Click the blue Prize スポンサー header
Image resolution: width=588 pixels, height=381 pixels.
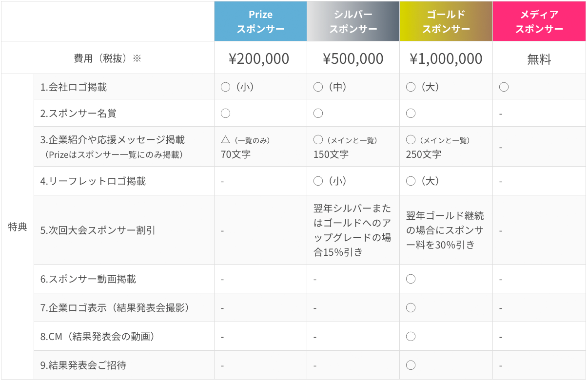pos(260,21)
